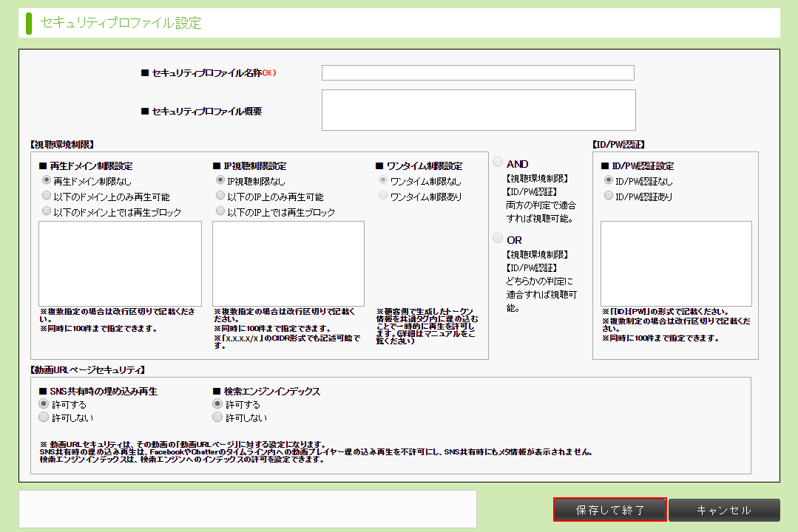Enable ワンタイム制限あり option
The width and height of the screenshot is (798, 532).
pyautogui.click(x=383, y=196)
